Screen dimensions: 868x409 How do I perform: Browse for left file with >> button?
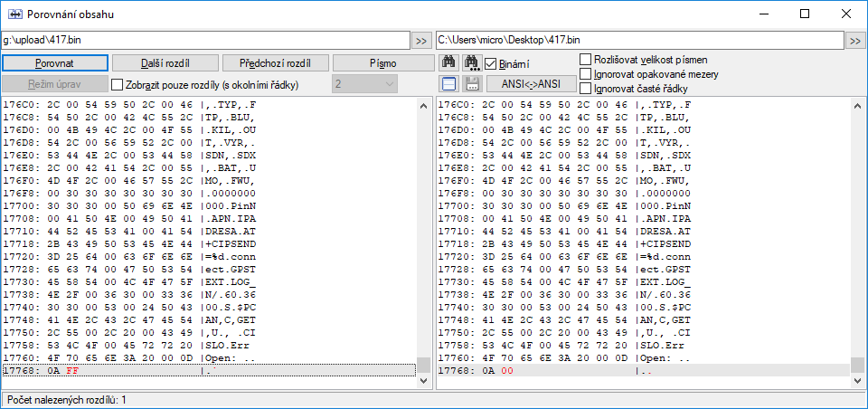click(x=421, y=41)
